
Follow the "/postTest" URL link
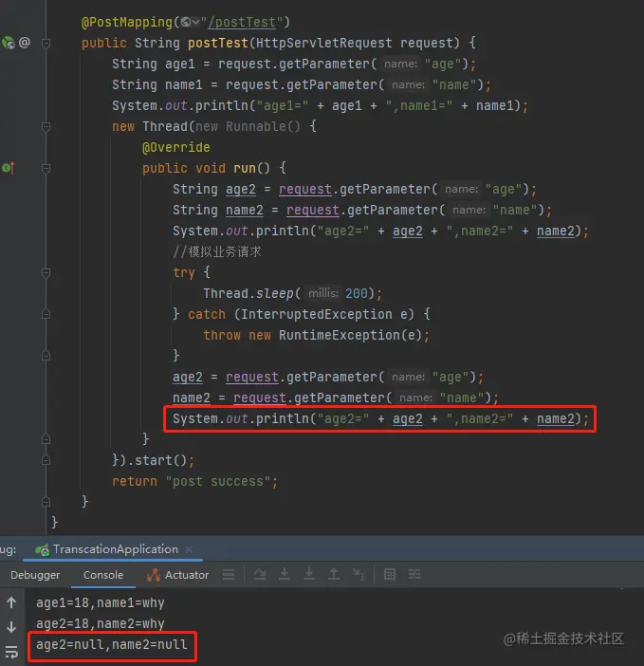(x=242, y=22)
